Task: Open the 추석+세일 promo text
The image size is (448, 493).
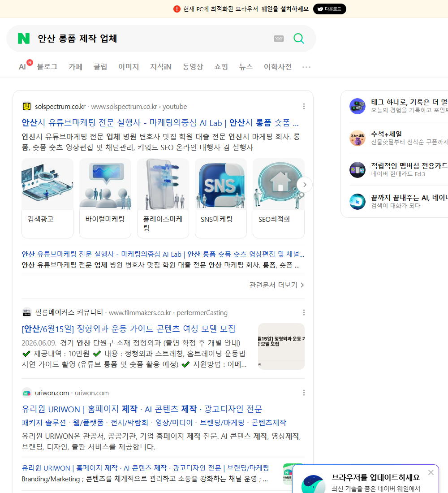Action: pyautogui.click(x=386, y=134)
